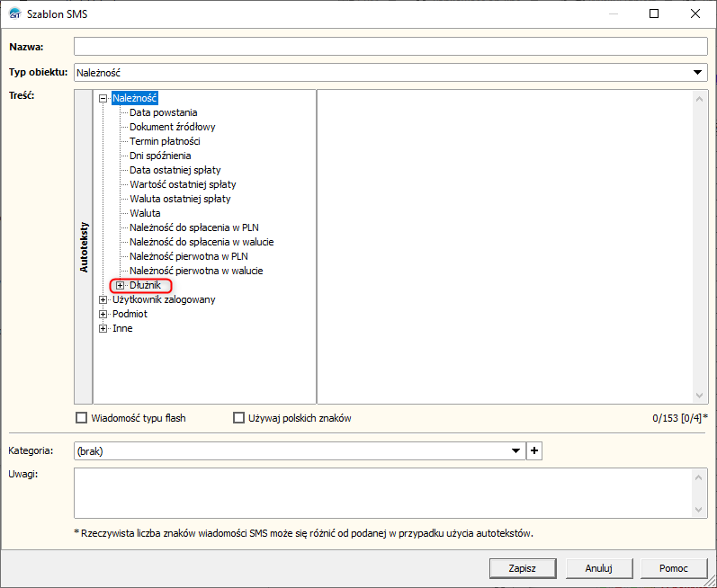Select Należność pierwotna w walucie
Screen dimensions: 717x588
pos(196,271)
